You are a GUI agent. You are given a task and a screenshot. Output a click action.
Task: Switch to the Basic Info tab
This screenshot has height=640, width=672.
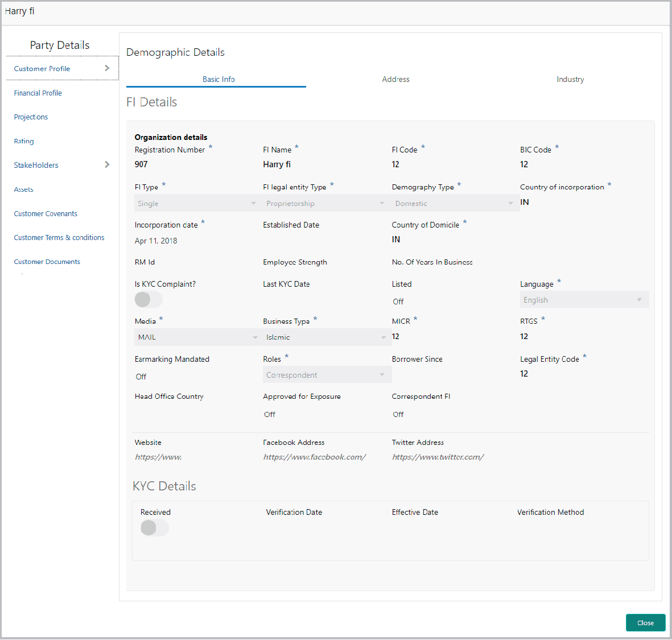click(218, 79)
